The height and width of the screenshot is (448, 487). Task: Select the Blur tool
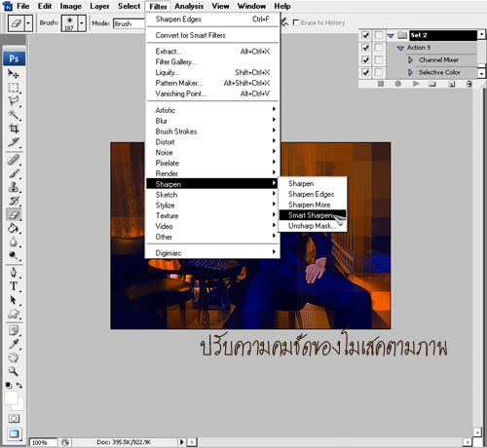click(14, 242)
